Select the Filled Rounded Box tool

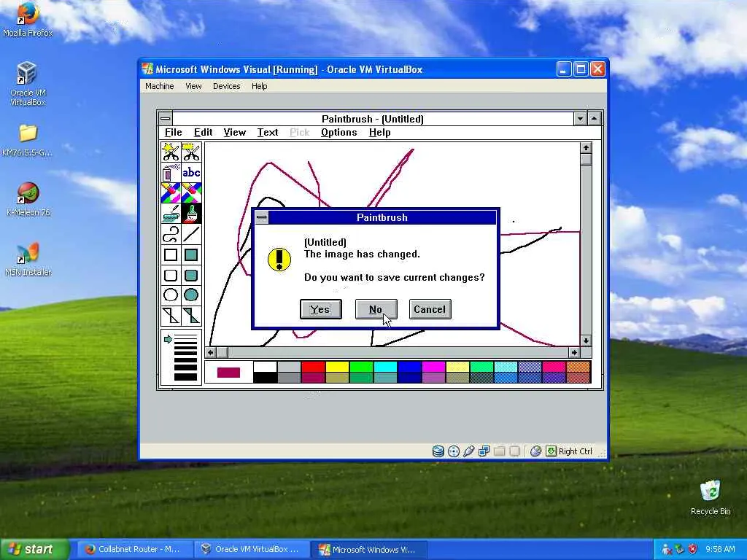pyautogui.click(x=191, y=275)
